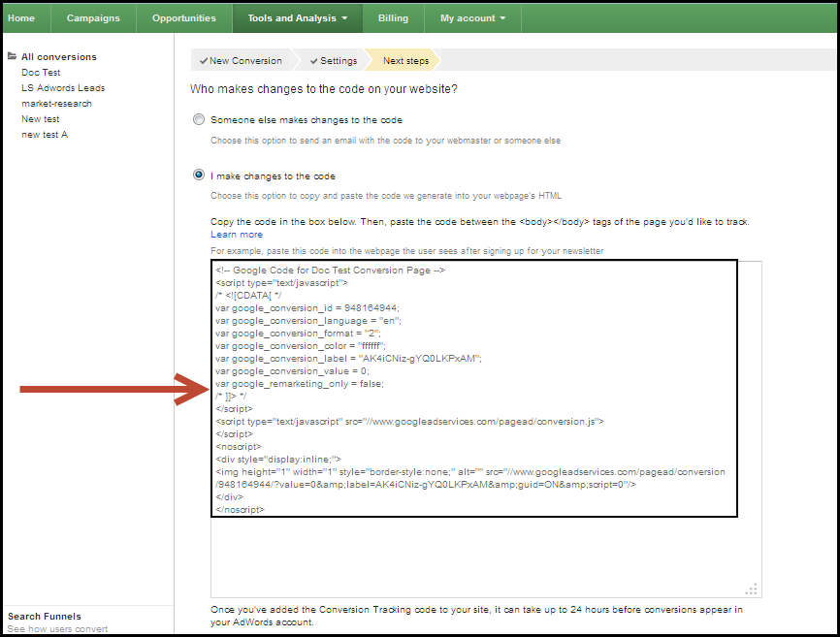Click the All conversions folder icon
The width and height of the screenshot is (840, 637).
[12, 56]
